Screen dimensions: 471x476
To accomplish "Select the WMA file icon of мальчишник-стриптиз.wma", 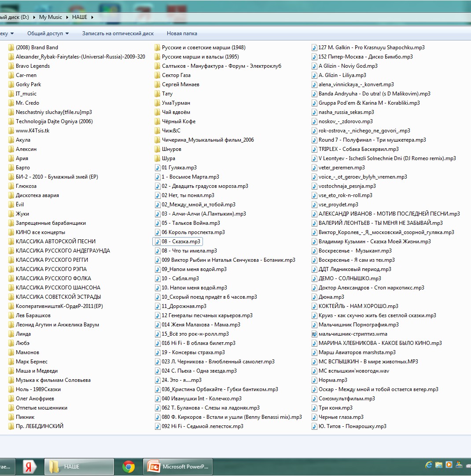I will click(x=314, y=334).
